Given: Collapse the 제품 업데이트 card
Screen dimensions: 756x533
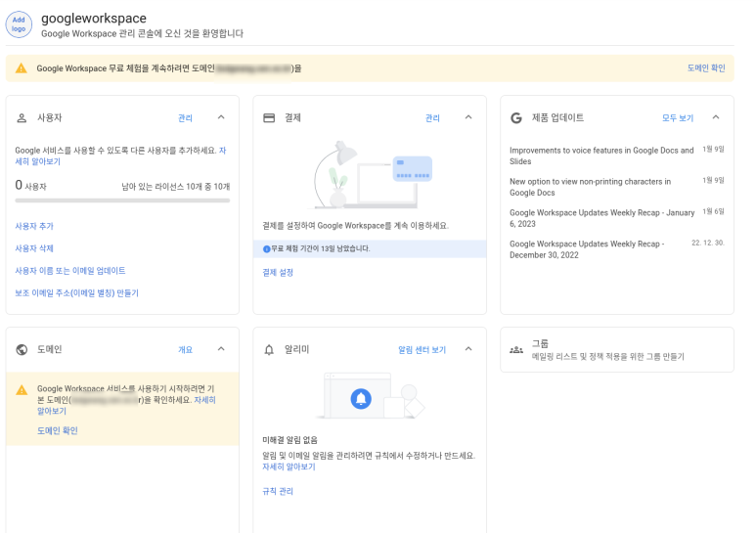Looking at the screenshot, I should click(716, 117).
